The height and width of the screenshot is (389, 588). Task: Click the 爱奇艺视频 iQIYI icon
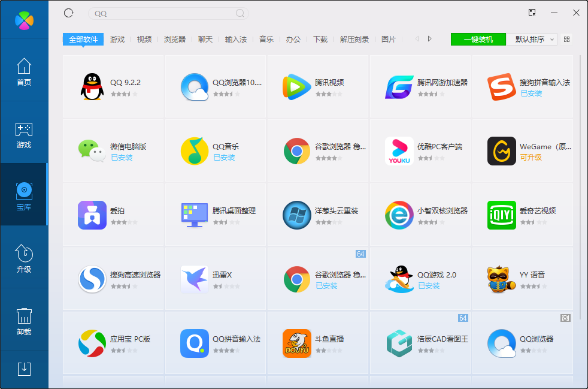[x=501, y=215]
